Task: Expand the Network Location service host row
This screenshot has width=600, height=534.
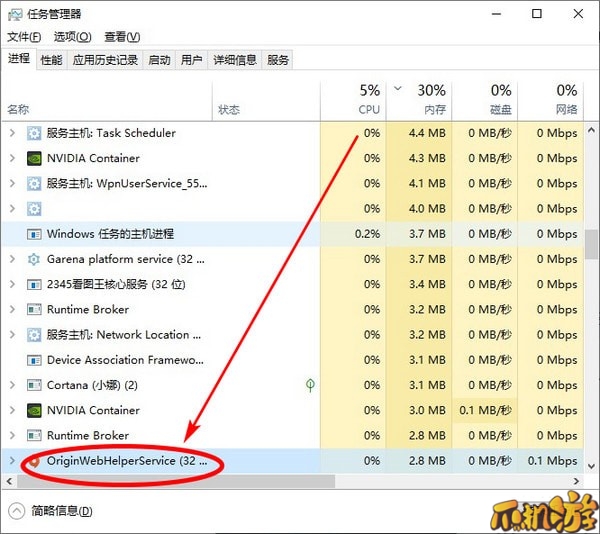Action: [x=12, y=335]
